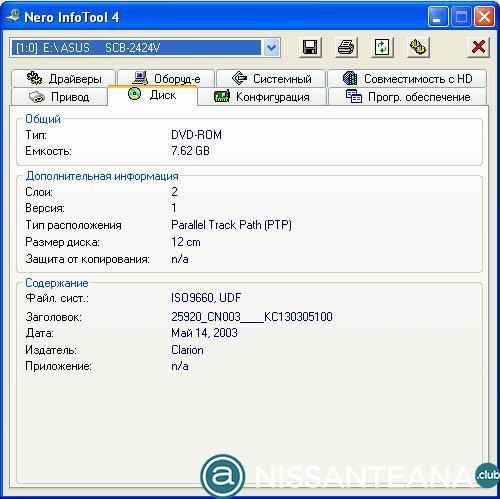
Task: Click the red X exit icon in toolbar
Action: tap(478, 47)
